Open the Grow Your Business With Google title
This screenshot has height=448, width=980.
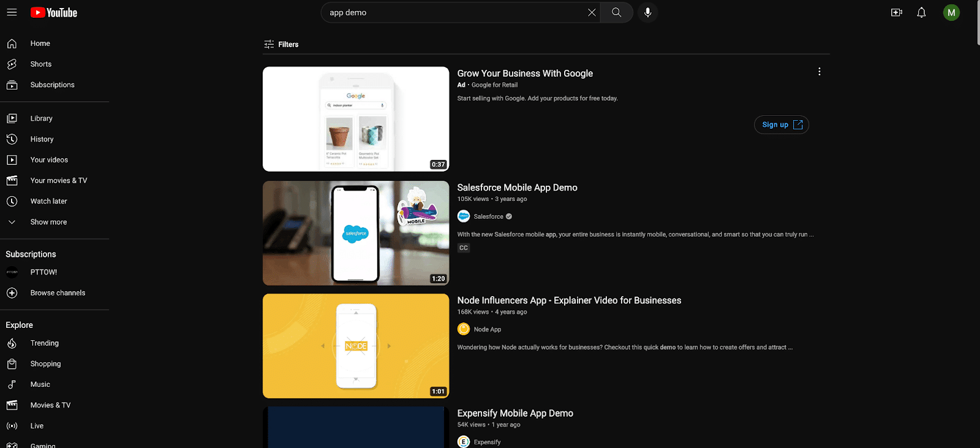click(x=525, y=74)
